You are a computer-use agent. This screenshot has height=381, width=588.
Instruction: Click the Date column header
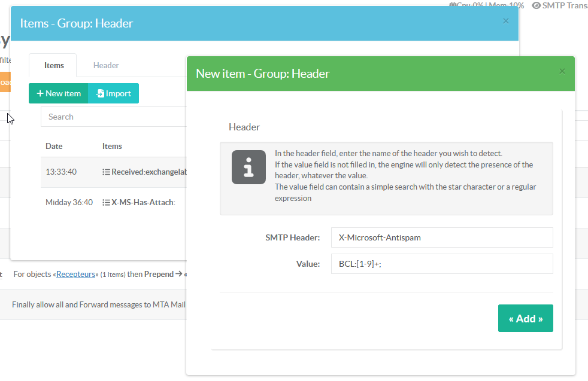[54, 146]
